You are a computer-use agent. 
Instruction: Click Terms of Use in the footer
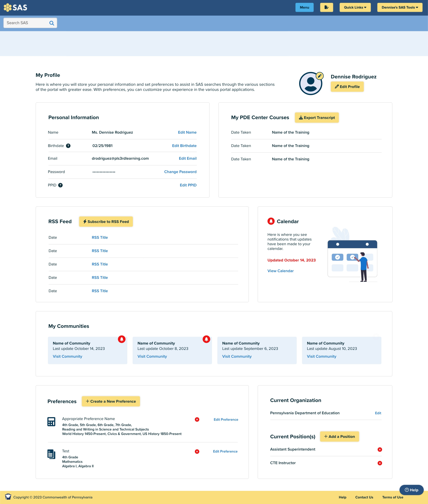[x=392, y=497]
